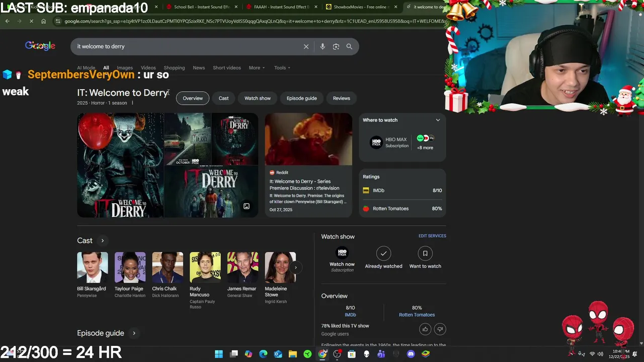Open Google Lens image search icon
644x362 pixels.
coord(336,46)
